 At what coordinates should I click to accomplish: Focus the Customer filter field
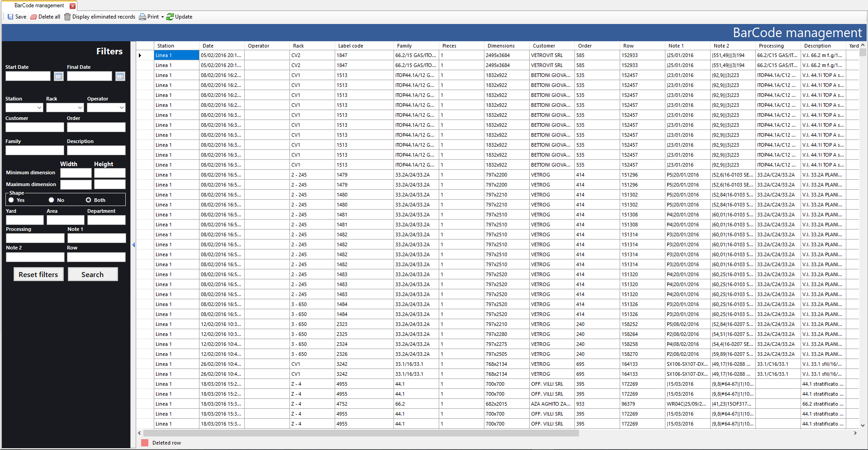[35, 127]
